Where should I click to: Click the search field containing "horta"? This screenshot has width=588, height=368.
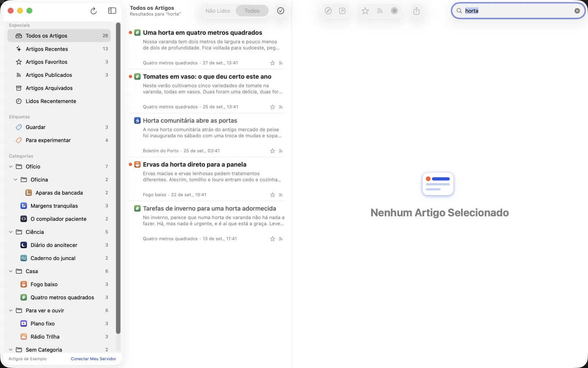pyautogui.click(x=519, y=11)
